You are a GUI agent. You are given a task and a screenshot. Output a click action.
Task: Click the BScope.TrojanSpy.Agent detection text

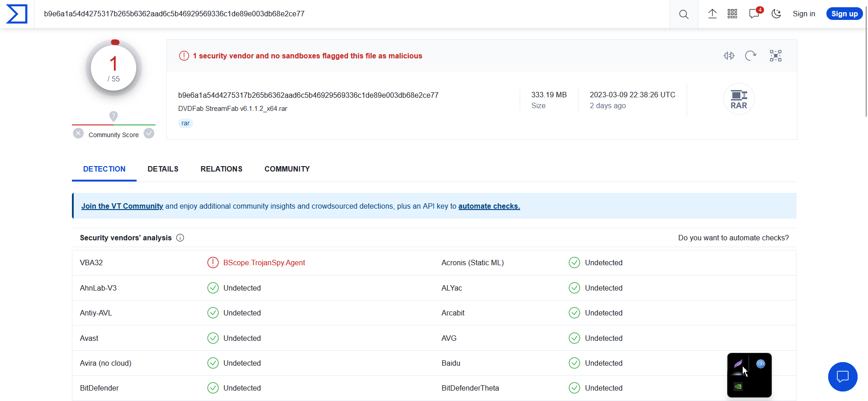click(x=264, y=263)
